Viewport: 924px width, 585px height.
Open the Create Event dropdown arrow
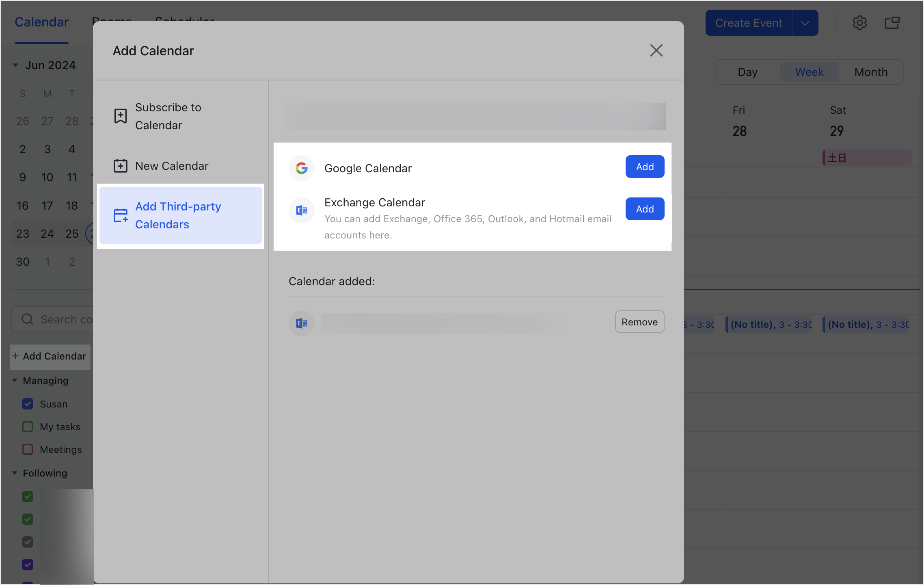pyautogui.click(x=805, y=23)
